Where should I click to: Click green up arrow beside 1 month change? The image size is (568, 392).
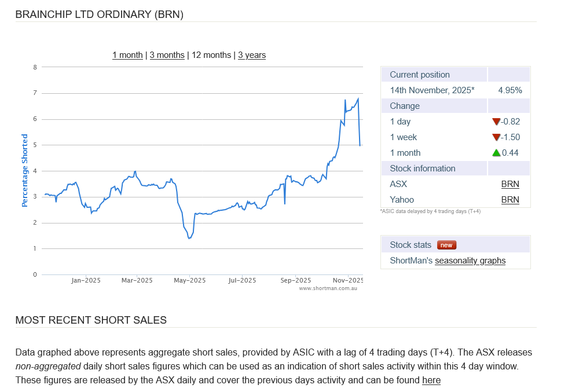(496, 153)
